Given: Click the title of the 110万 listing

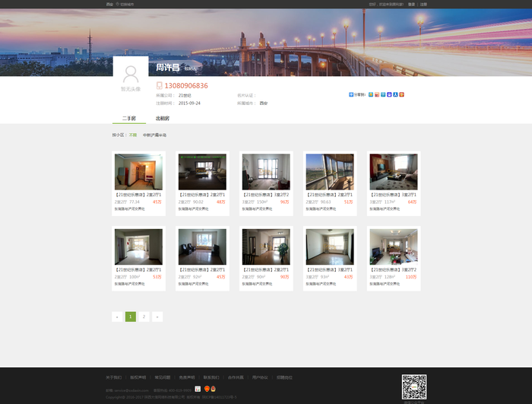Looking at the screenshot, I should pyautogui.click(x=394, y=269).
